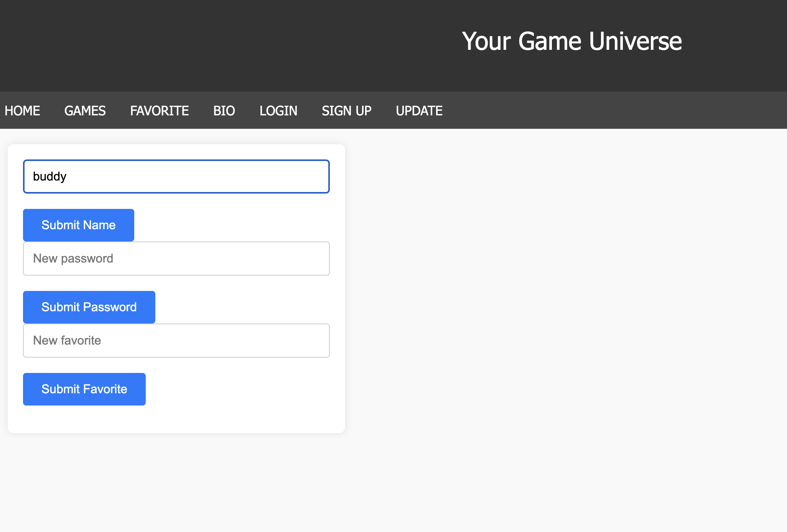Focus the name field containing buddy
The height and width of the screenshot is (532, 787).
click(x=176, y=176)
